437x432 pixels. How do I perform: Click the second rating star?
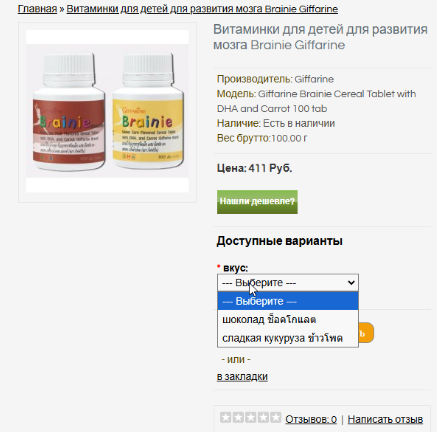(238, 417)
